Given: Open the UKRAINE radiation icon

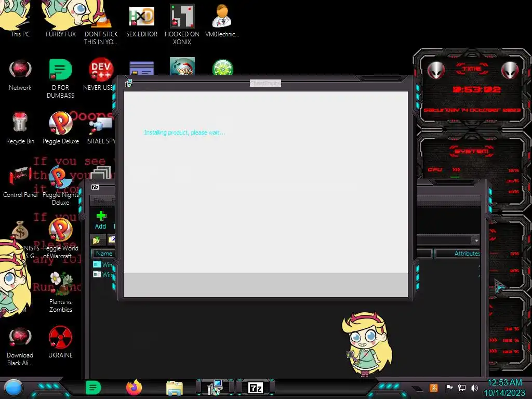Looking at the screenshot, I should click(60, 342).
